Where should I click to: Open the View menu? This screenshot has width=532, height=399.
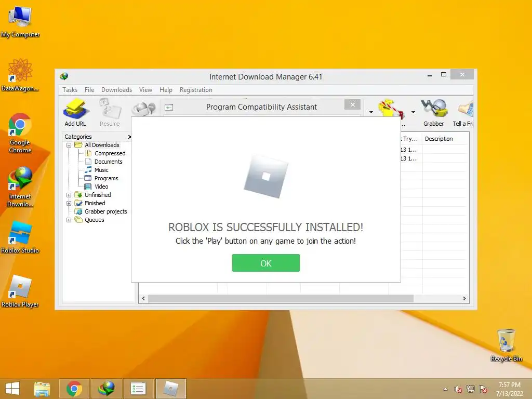tap(145, 90)
